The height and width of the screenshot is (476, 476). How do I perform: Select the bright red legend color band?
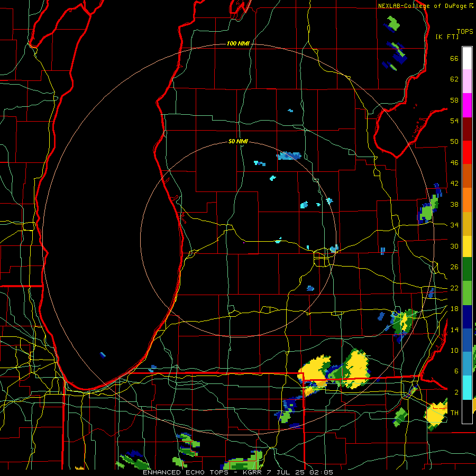coord(467,152)
